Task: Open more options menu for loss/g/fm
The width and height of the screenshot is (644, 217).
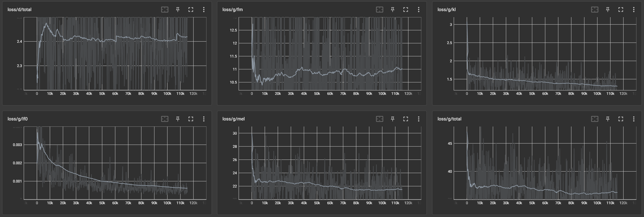Action: click(418, 10)
